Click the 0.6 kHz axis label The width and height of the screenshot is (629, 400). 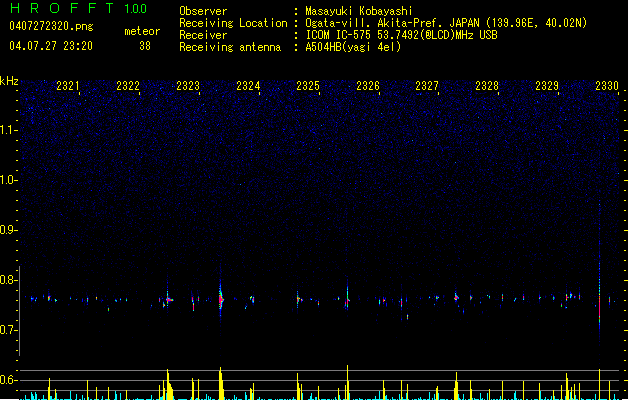[9, 380]
